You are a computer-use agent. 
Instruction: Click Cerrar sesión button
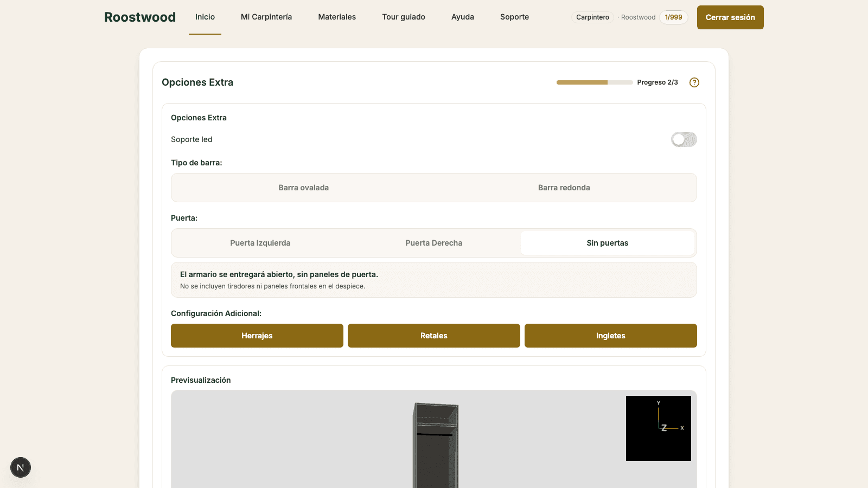pyautogui.click(x=730, y=17)
